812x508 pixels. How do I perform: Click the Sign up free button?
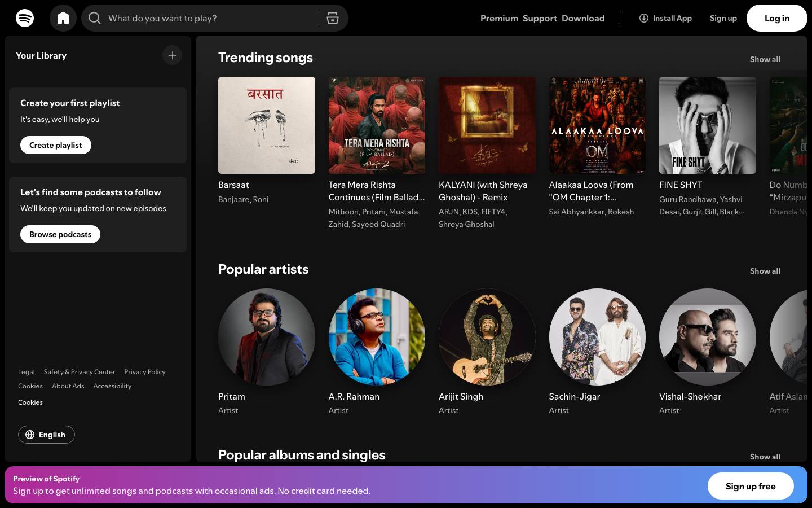pyautogui.click(x=751, y=486)
